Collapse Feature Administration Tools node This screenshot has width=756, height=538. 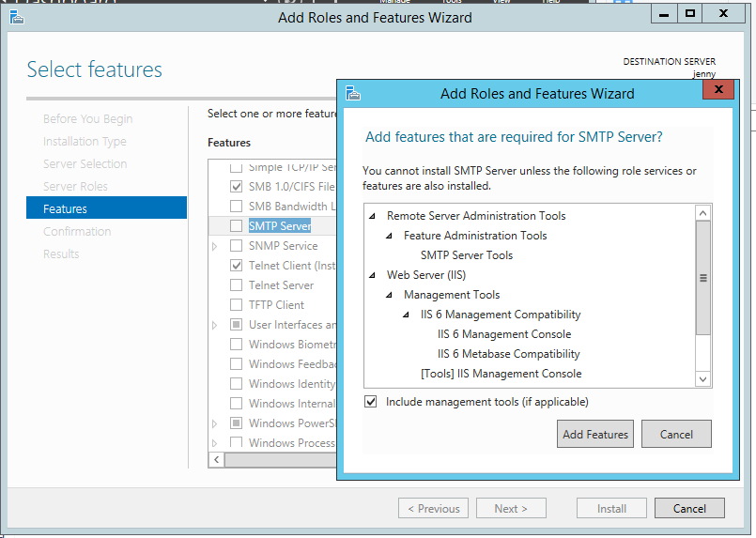click(389, 236)
